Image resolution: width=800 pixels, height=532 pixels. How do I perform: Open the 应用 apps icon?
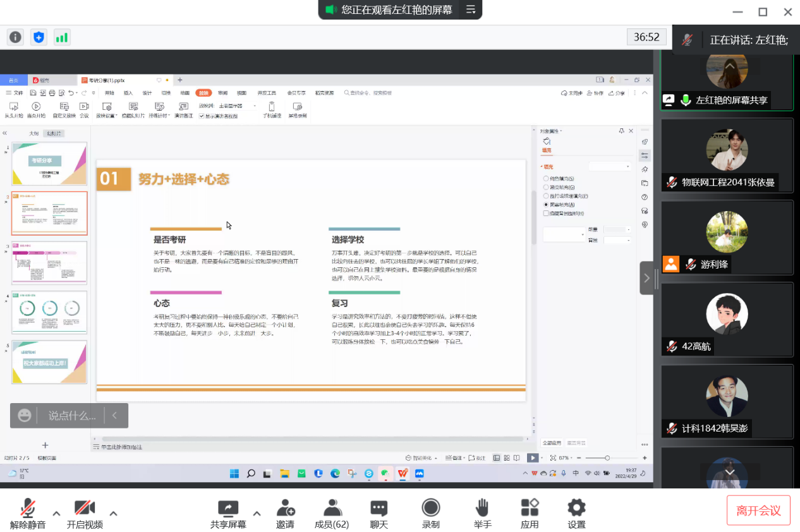pyautogui.click(x=530, y=513)
